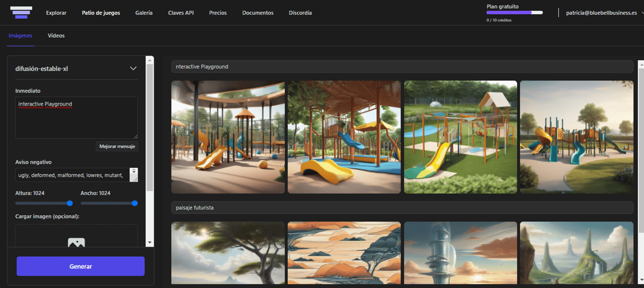Open the green rocky spires landscape image

(577, 253)
